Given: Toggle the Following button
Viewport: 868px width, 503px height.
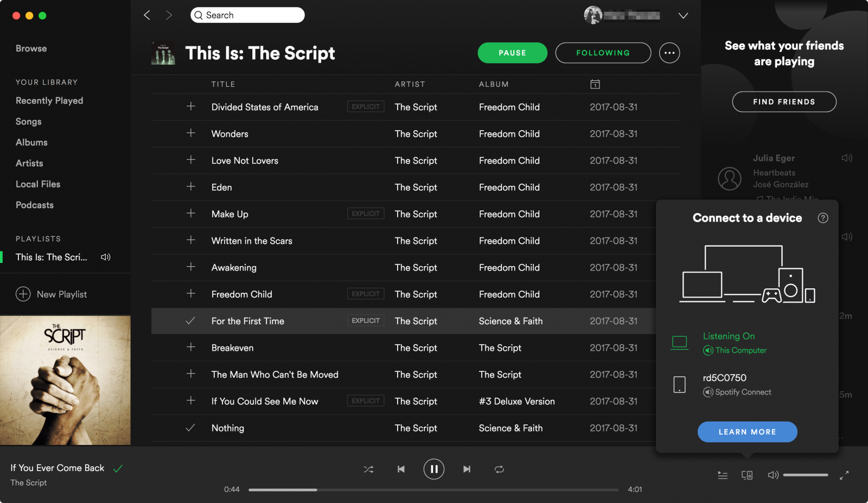Looking at the screenshot, I should [603, 53].
